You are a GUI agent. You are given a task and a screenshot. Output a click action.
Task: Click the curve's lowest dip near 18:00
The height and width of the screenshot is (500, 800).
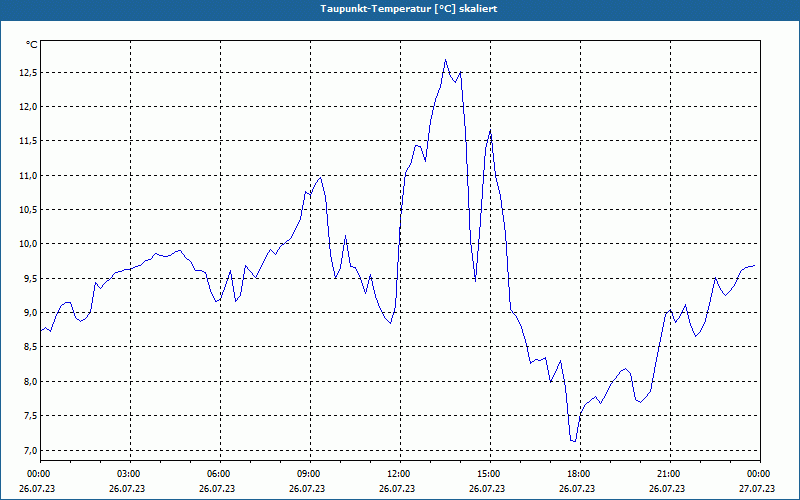573,441
